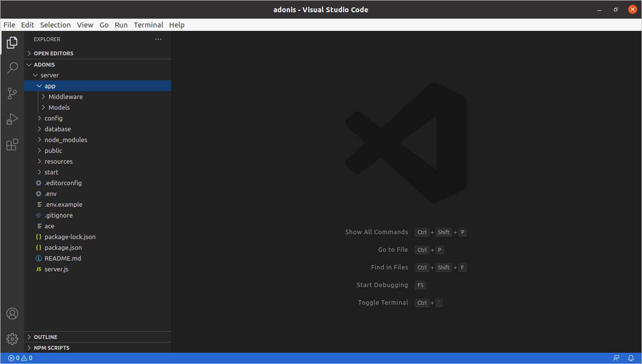Open README.md file name
The height and width of the screenshot is (364, 642).
[63, 258]
